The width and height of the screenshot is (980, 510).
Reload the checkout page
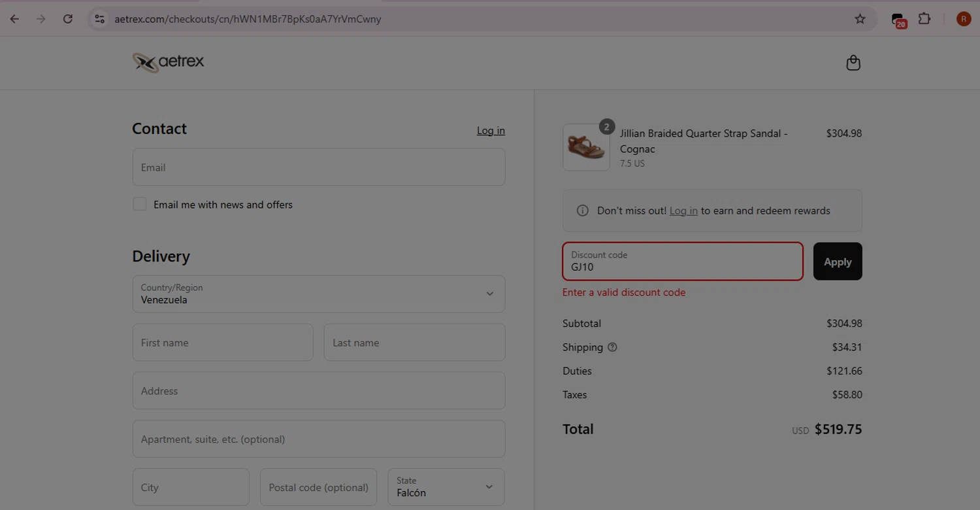click(x=67, y=19)
